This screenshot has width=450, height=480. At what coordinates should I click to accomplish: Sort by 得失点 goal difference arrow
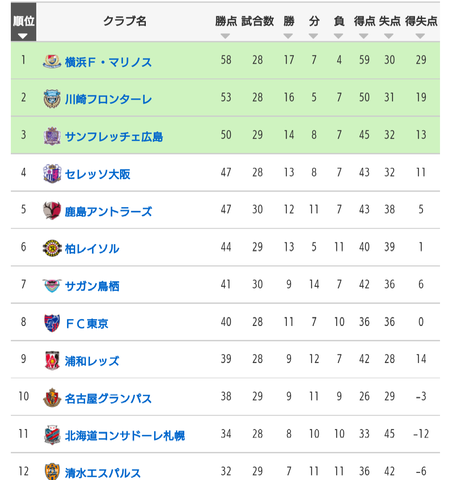point(420,36)
